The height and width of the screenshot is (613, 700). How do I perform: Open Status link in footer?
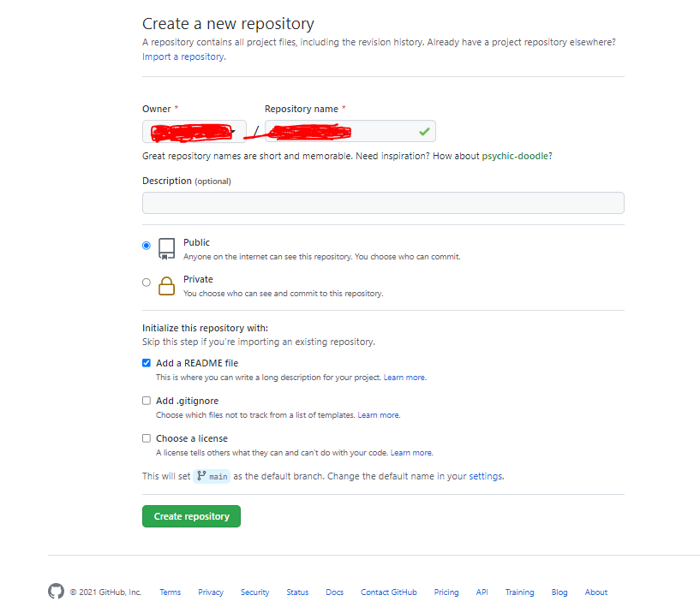(x=297, y=592)
